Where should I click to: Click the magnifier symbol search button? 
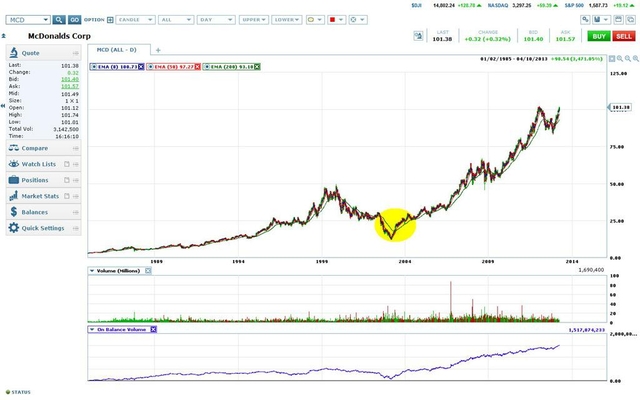click(59, 20)
